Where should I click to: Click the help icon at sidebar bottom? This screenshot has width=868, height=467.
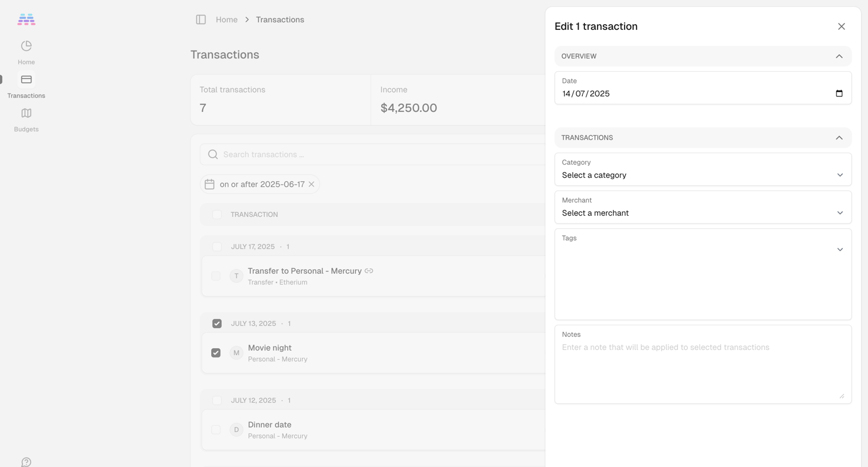click(x=26, y=462)
